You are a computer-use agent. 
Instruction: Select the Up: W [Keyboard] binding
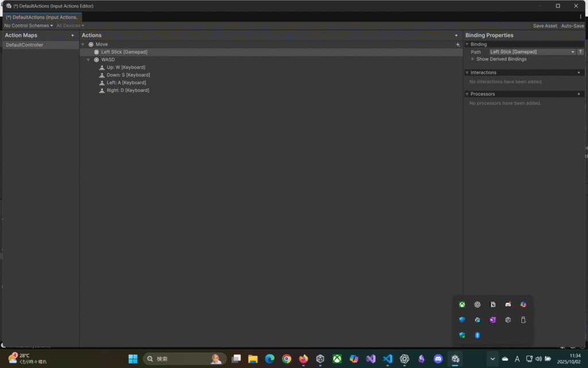coord(126,67)
